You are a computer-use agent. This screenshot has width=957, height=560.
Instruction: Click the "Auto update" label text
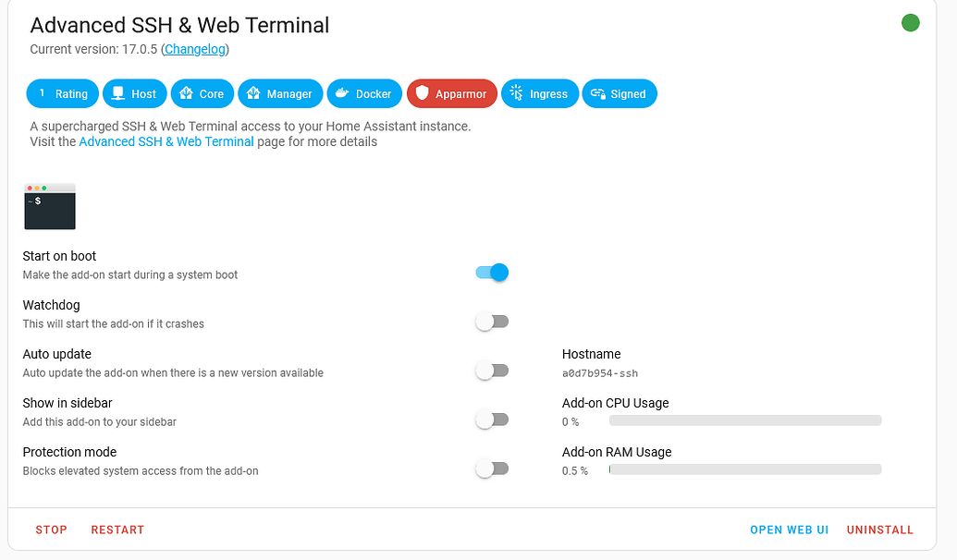[x=56, y=354]
